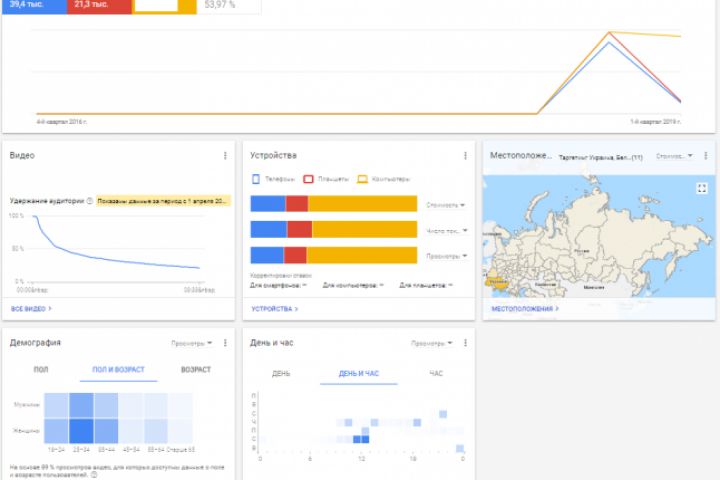Click the yellow data-period notice in Видео card
The width and height of the screenshot is (720, 480).
[163, 201]
